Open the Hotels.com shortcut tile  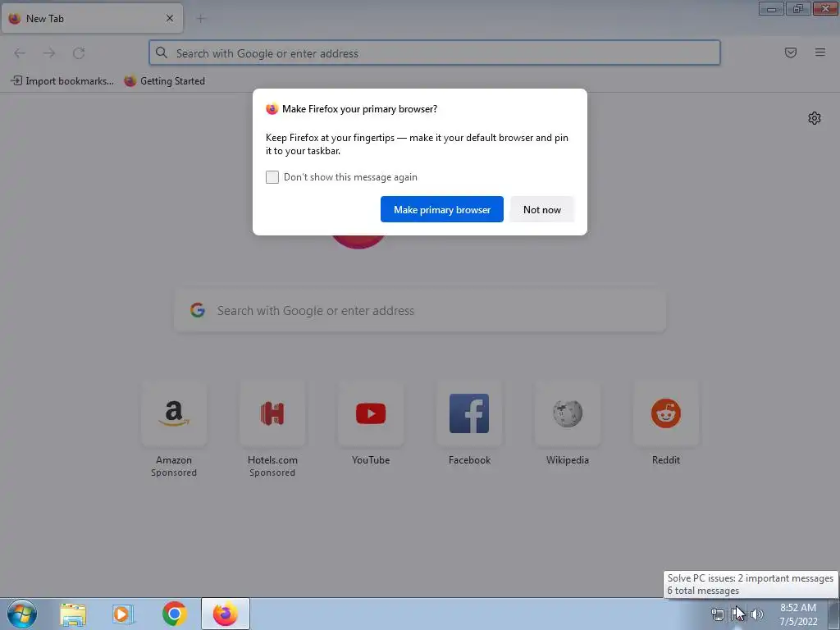272,413
